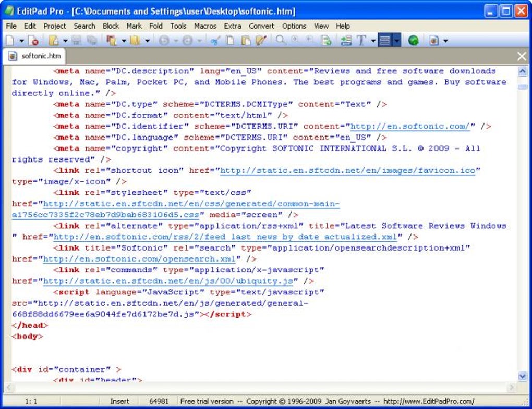The width and height of the screenshot is (532, 409).
Task: Close the tab with the white X button
Action: coord(522,56)
